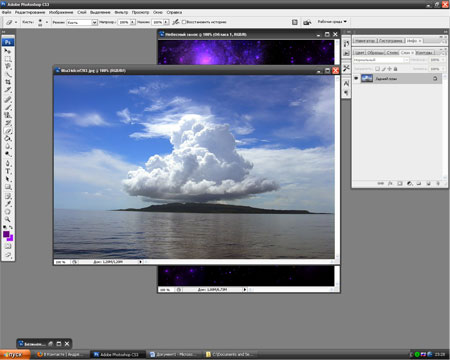
Task: Select the Hand tool
Action: coord(8,212)
